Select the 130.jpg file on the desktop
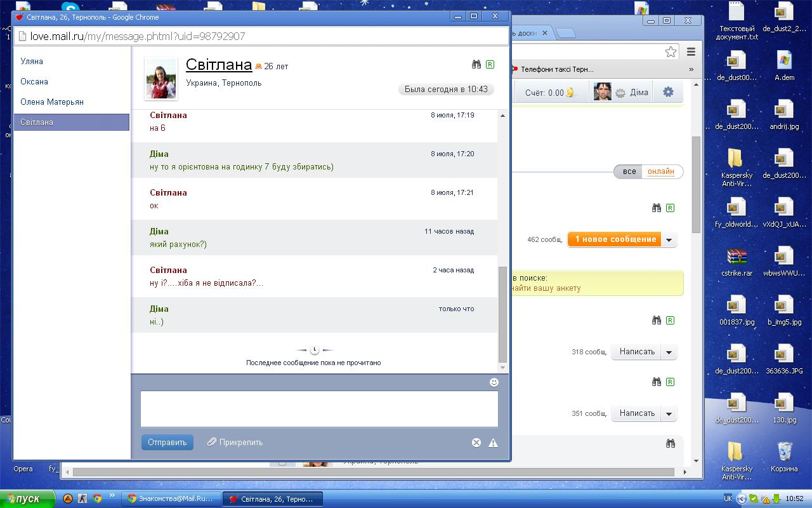This screenshot has height=508, width=812. coord(784,408)
